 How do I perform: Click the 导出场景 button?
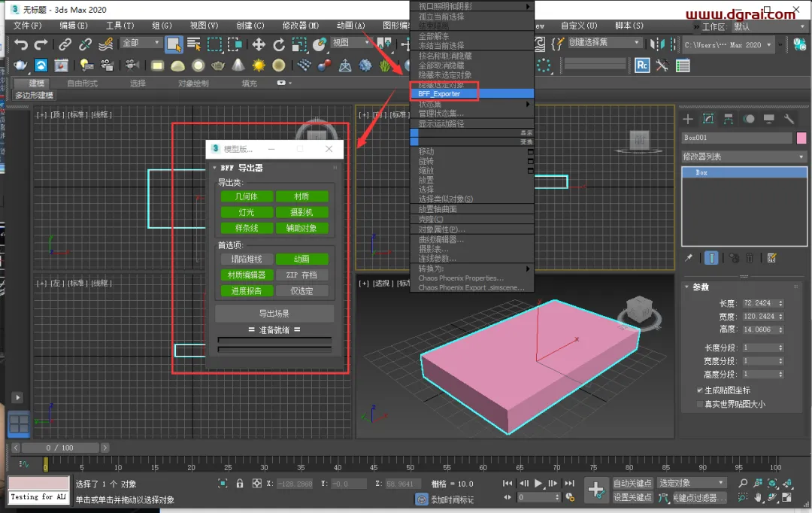pyautogui.click(x=274, y=314)
